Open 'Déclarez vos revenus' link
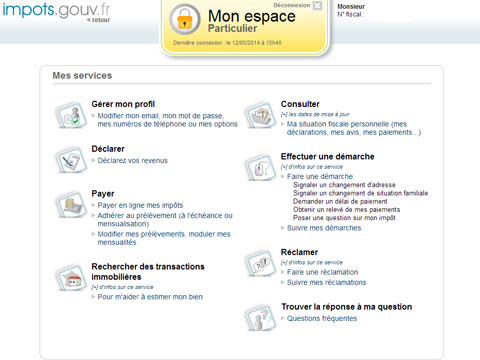This screenshot has width=480, height=360. click(132, 161)
